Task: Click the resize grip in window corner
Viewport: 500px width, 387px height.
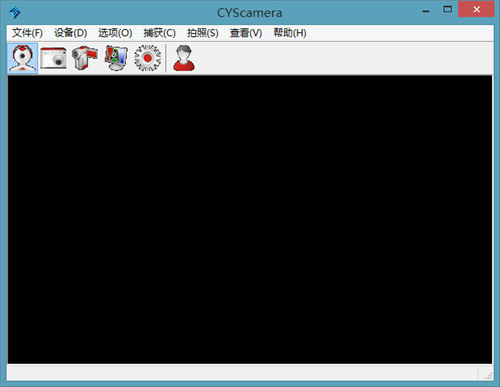Action: click(488, 376)
